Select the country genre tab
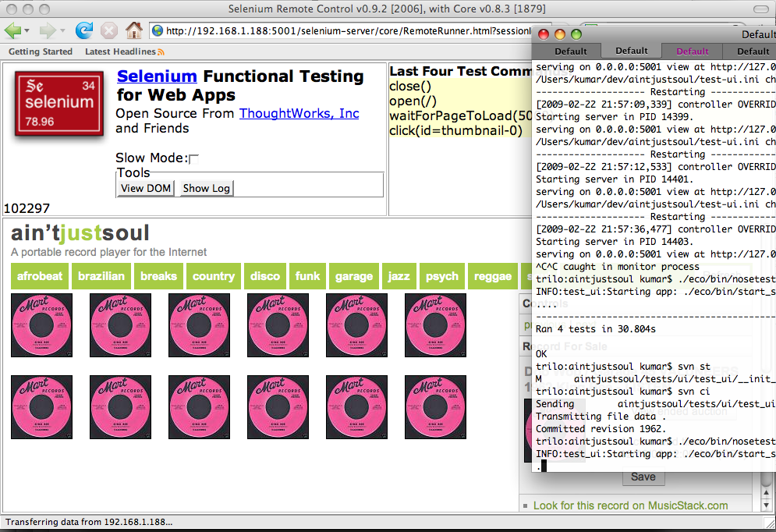 pyautogui.click(x=213, y=276)
